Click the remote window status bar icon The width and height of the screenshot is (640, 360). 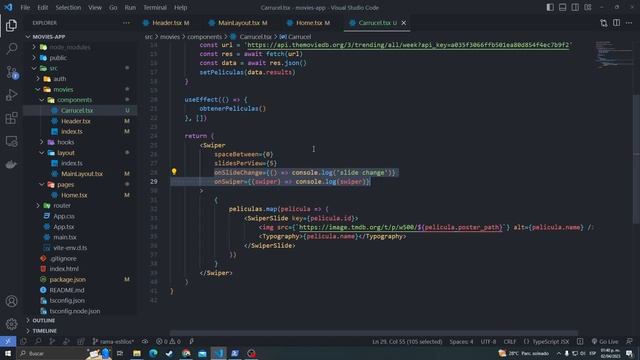click(x=8, y=341)
